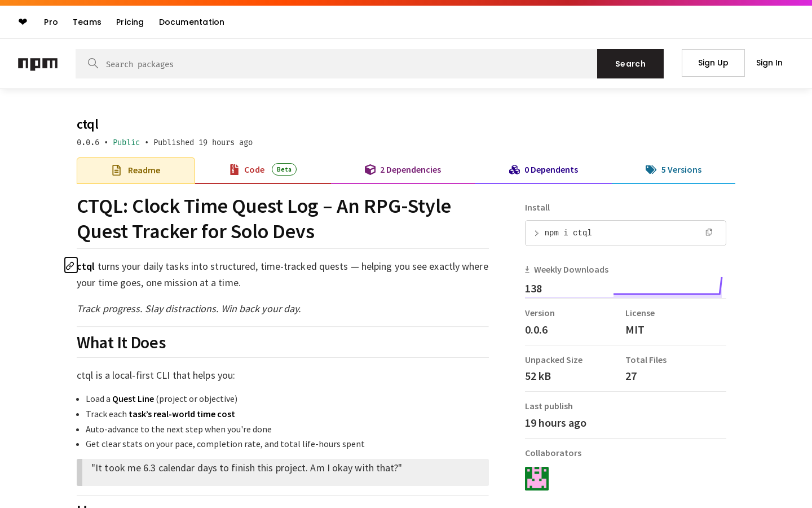Screen dimensions: 812x508
Task: Click the 138 weekly downloads number
Action: pos(533,289)
